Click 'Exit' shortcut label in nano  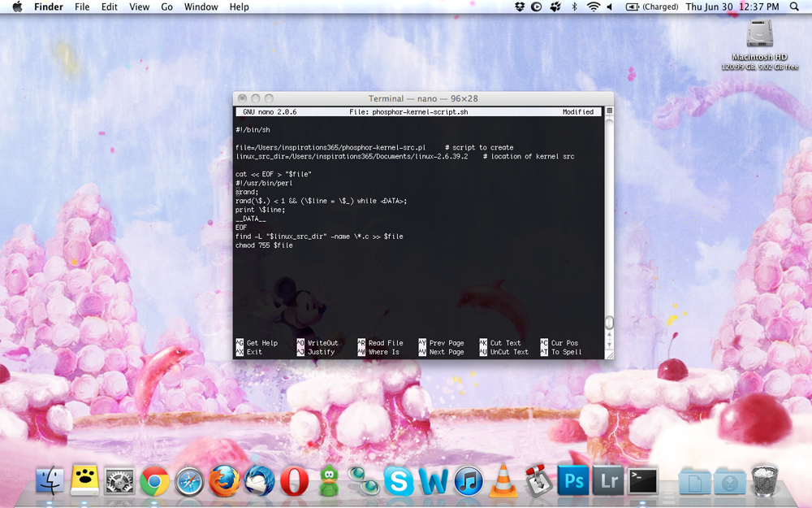coord(254,352)
